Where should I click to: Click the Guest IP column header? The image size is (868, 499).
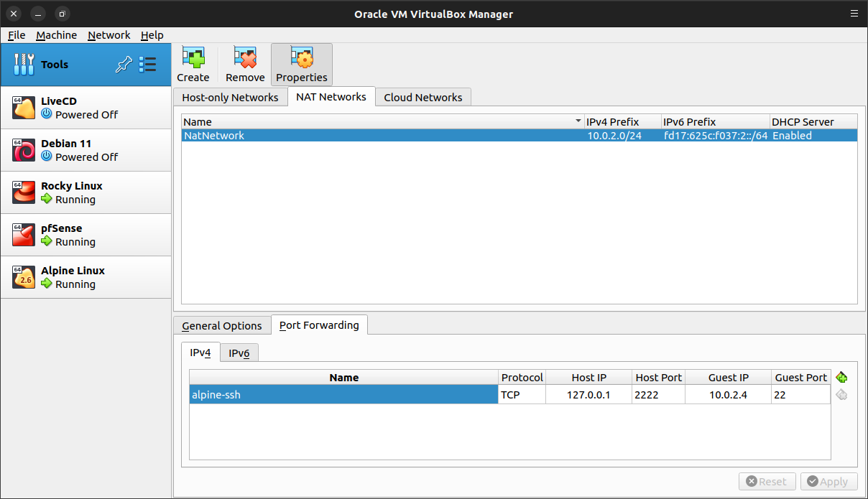[729, 378]
